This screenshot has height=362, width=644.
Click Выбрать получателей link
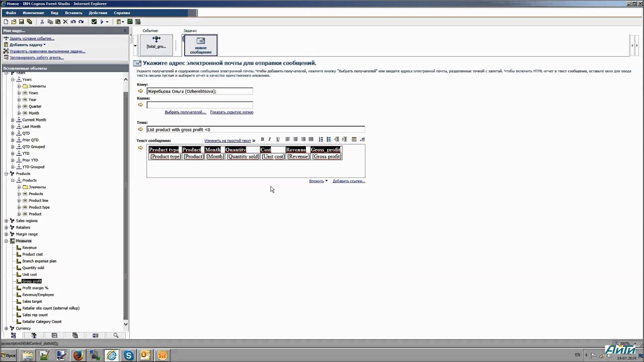coord(185,112)
